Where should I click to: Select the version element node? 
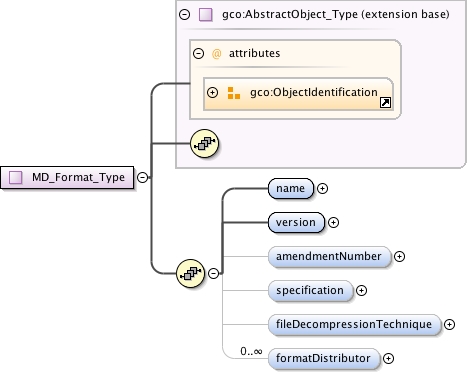[x=296, y=223]
